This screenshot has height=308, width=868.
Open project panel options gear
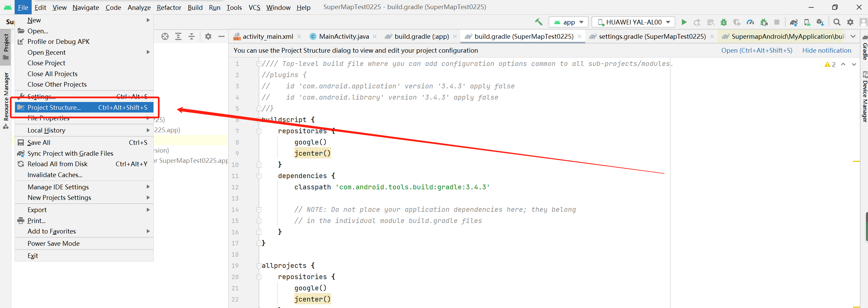coord(208,36)
